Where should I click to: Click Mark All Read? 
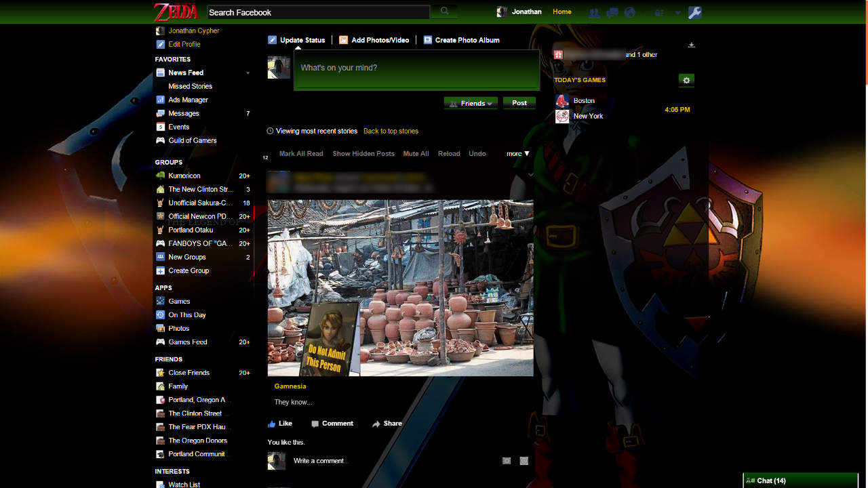point(301,154)
